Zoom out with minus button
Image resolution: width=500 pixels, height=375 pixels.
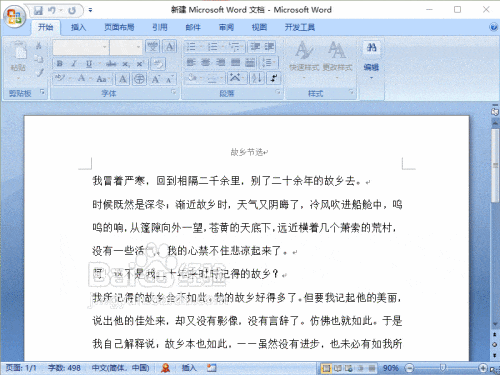(x=409, y=368)
